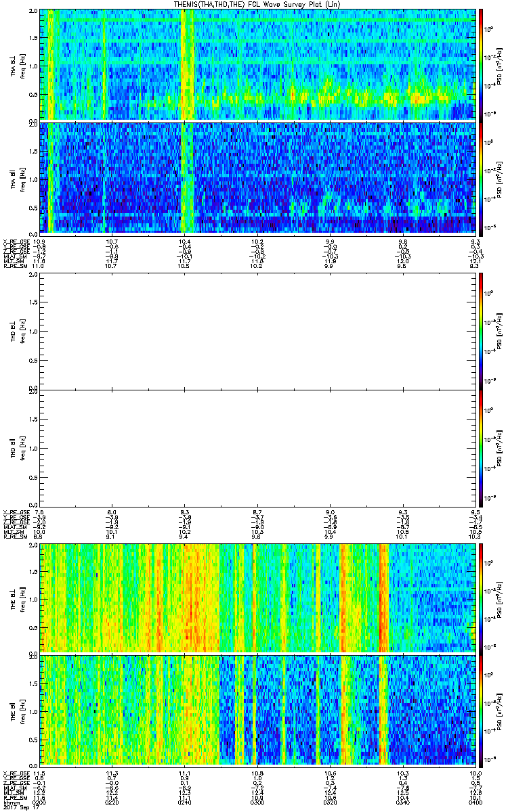508x812 pixels.
Task: Click the PSD color bar beside THD B∥ panel
Action: point(482,448)
